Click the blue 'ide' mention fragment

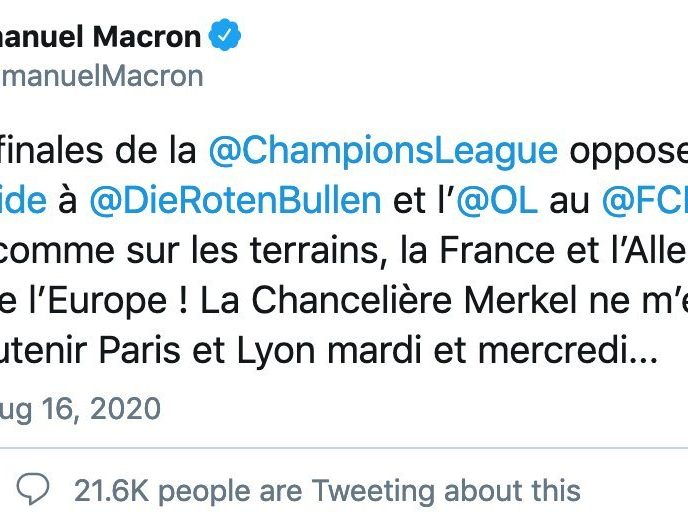pyautogui.click(x=23, y=199)
